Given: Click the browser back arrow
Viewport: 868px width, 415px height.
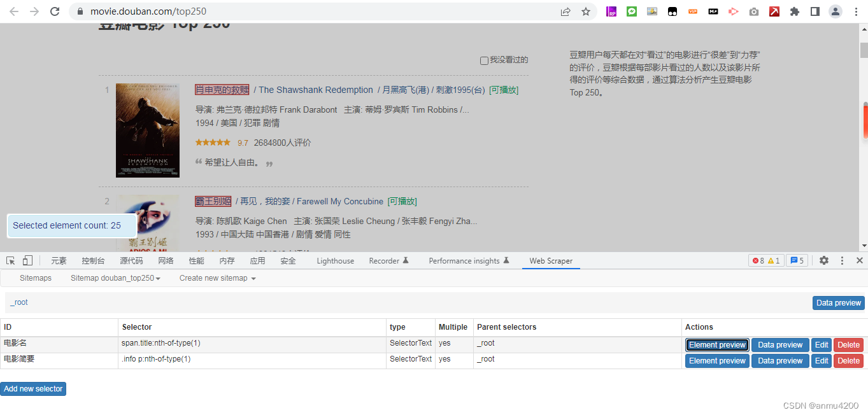Looking at the screenshot, I should (14, 11).
